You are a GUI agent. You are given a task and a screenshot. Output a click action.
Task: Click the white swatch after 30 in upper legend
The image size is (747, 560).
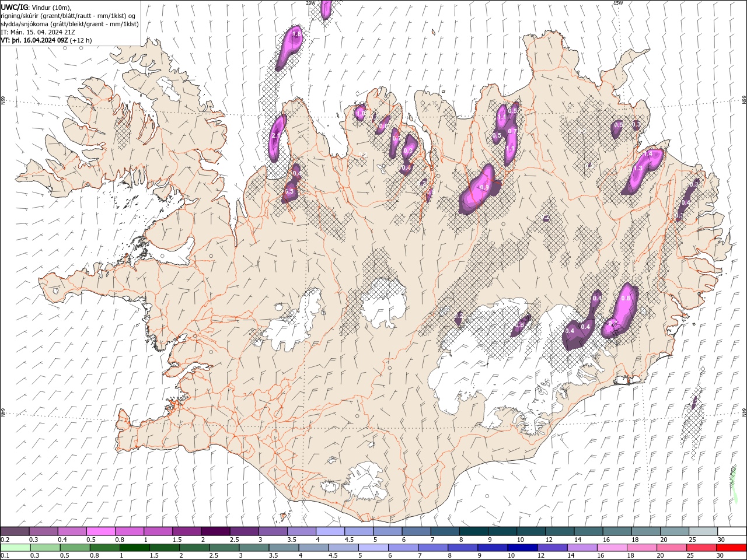coord(732,531)
